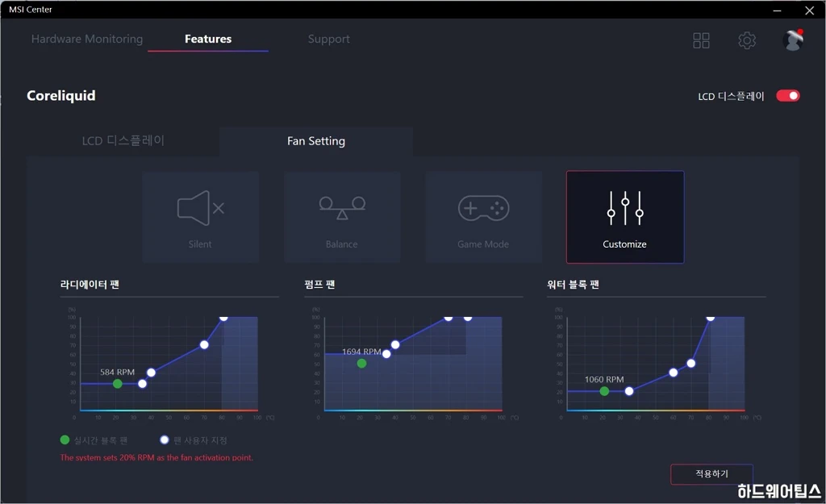
Task: Click 펌프 팬 100 percent point at 80°C
Action: [468, 317]
